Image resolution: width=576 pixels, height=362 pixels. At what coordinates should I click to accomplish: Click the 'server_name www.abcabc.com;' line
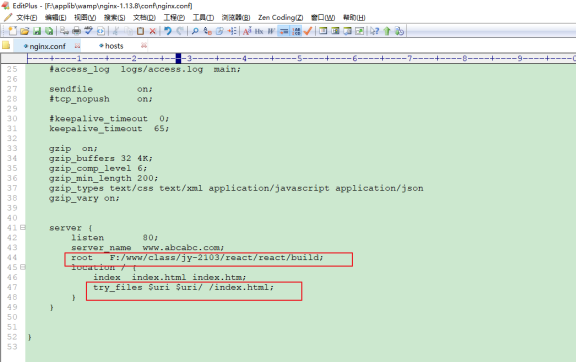tap(147, 247)
